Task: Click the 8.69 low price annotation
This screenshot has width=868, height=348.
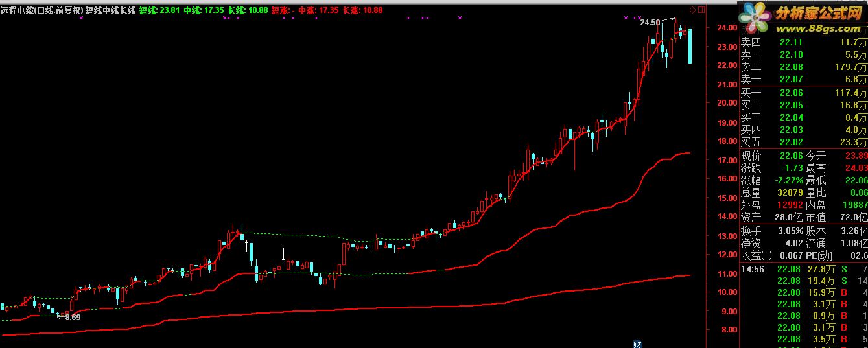Action: (73, 317)
